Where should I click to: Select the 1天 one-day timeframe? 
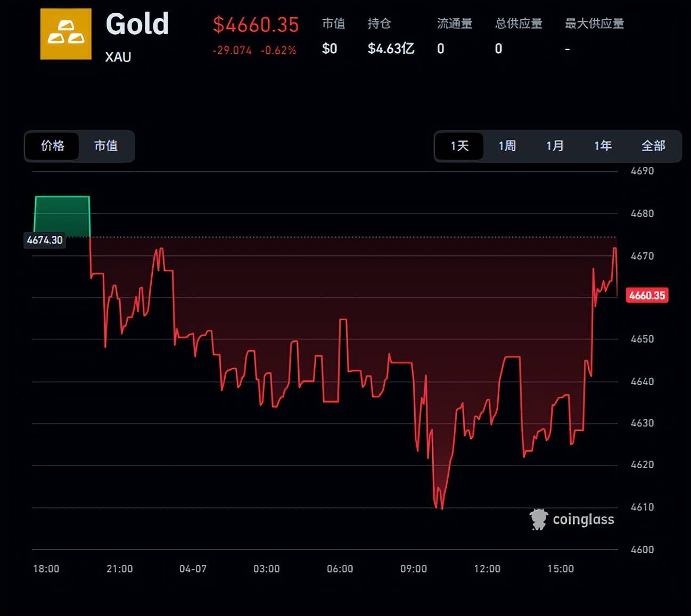[x=459, y=146]
